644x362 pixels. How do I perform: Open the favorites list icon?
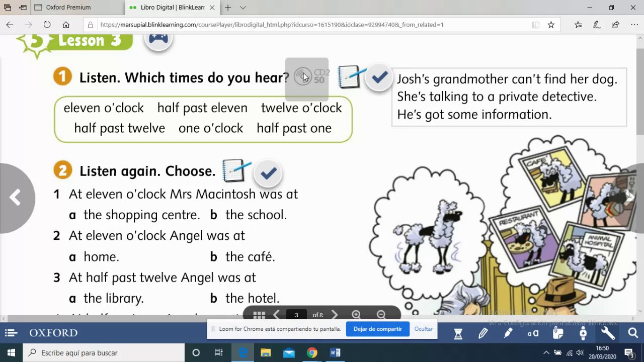pos(578,25)
